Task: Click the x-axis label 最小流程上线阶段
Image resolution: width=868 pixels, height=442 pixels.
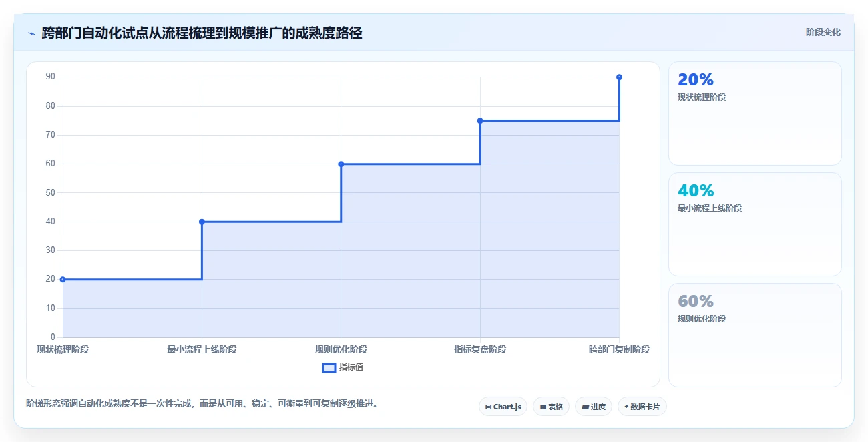Action: coord(202,349)
